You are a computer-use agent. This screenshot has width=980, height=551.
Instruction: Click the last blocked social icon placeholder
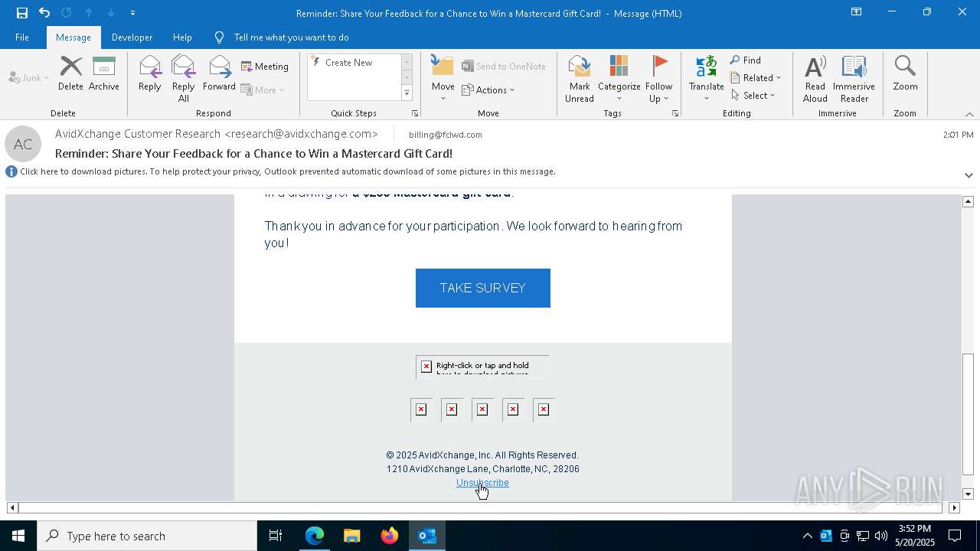pyautogui.click(x=544, y=409)
